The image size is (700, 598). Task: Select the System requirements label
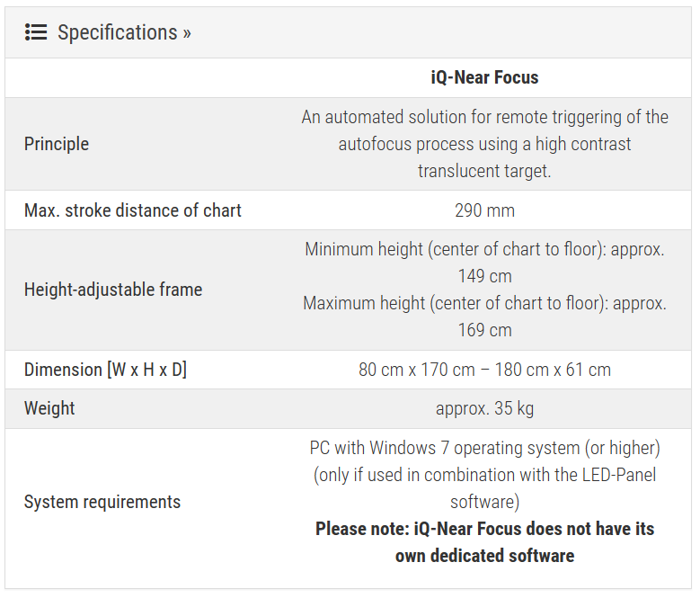point(102,502)
